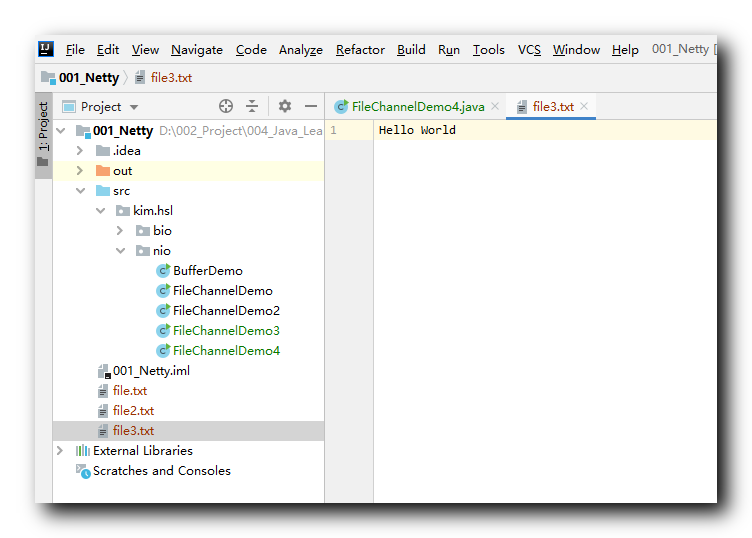
Task: Open the File menu
Action: pos(75,50)
